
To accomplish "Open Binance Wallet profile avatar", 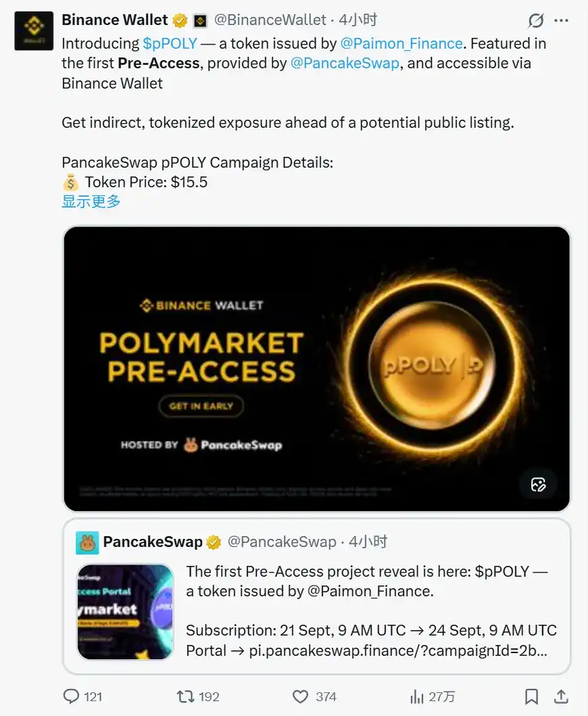I will pyautogui.click(x=34, y=30).
